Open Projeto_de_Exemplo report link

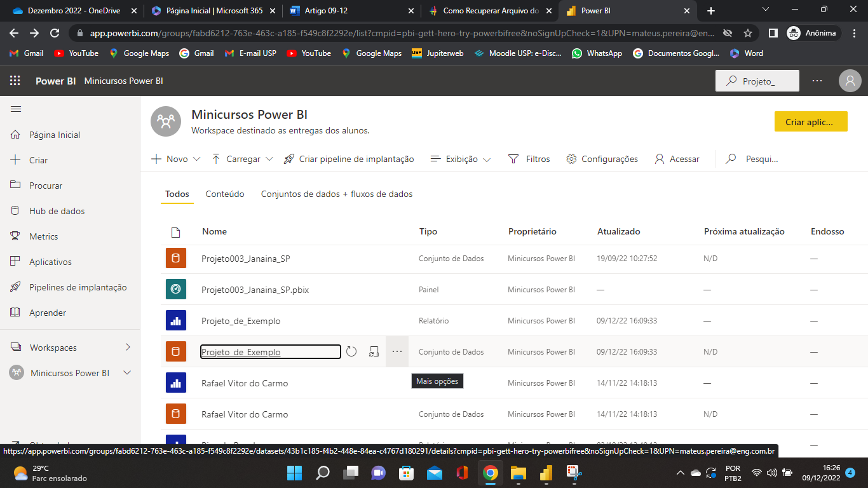pos(241,321)
